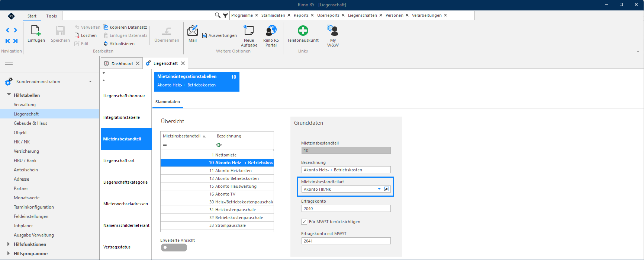The width and height of the screenshot is (644, 260).
Task: Click the equals filter icon under Mietzinsbestandteil
Action: click(165, 145)
